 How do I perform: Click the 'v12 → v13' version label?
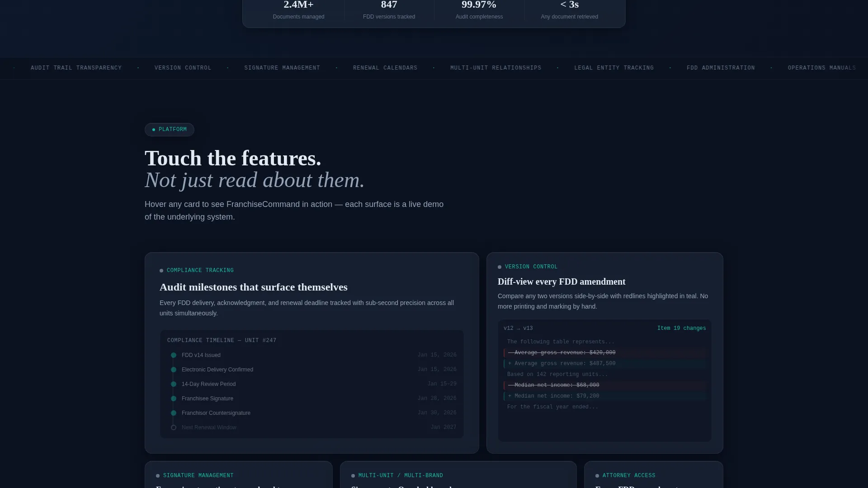click(518, 328)
